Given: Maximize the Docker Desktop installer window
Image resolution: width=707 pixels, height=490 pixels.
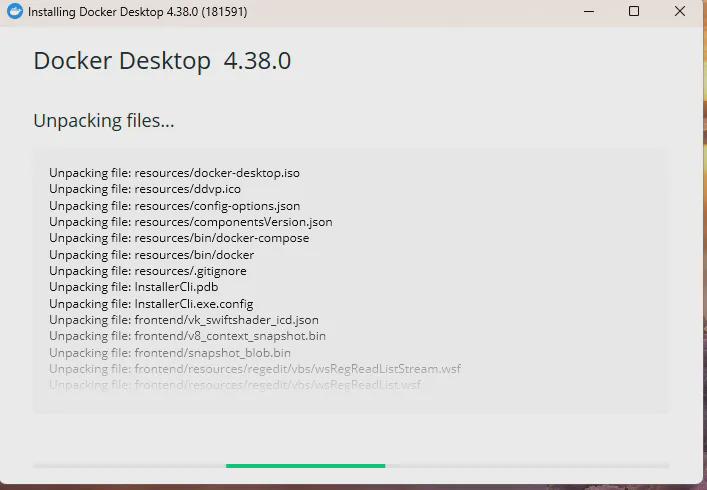Looking at the screenshot, I should click(634, 11).
